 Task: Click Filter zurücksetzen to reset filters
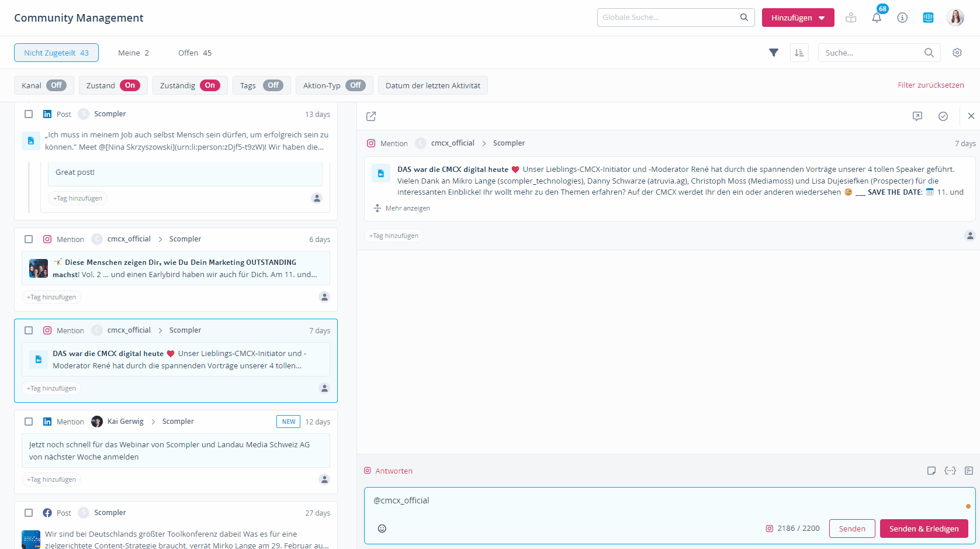(931, 85)
